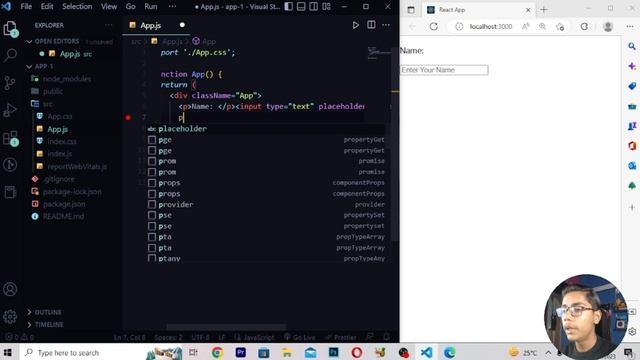
Task: Click Go Live in status bar
Action: tap(300, 337)
